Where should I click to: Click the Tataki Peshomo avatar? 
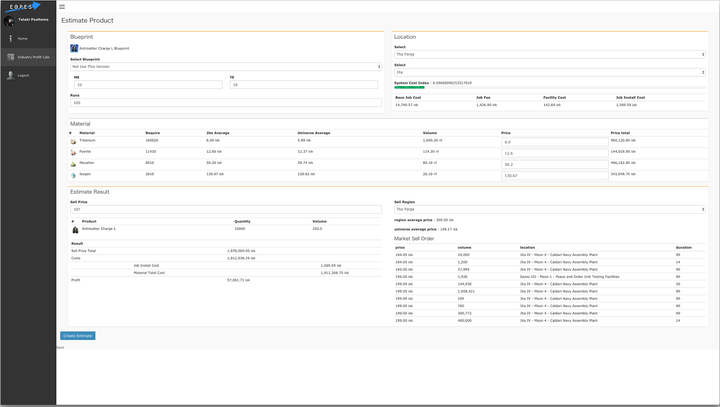pos(10,20)
